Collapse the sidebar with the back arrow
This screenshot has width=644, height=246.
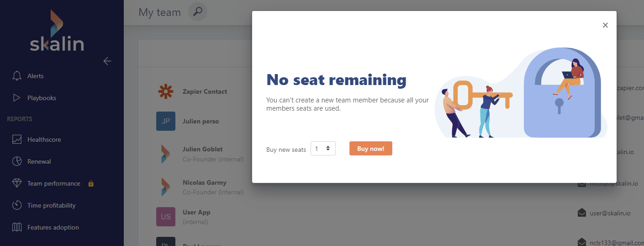107,61
